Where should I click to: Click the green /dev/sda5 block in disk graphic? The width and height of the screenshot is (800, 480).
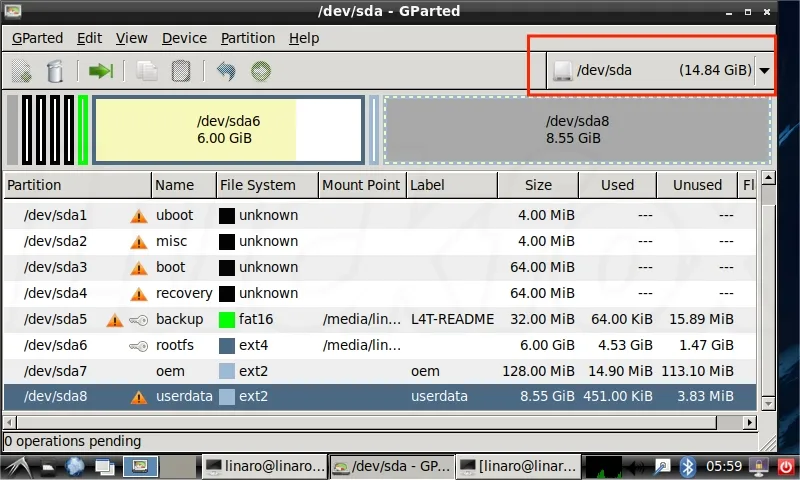click(83, 130)
